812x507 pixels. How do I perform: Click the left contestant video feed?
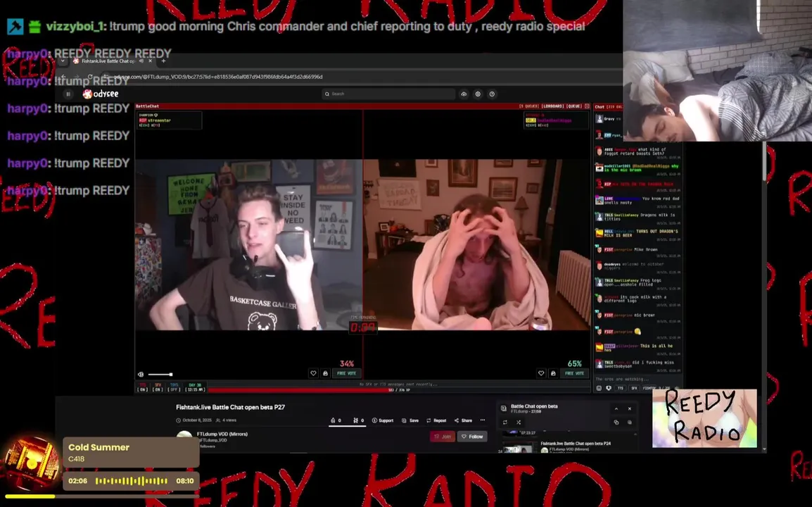point(249,244)
